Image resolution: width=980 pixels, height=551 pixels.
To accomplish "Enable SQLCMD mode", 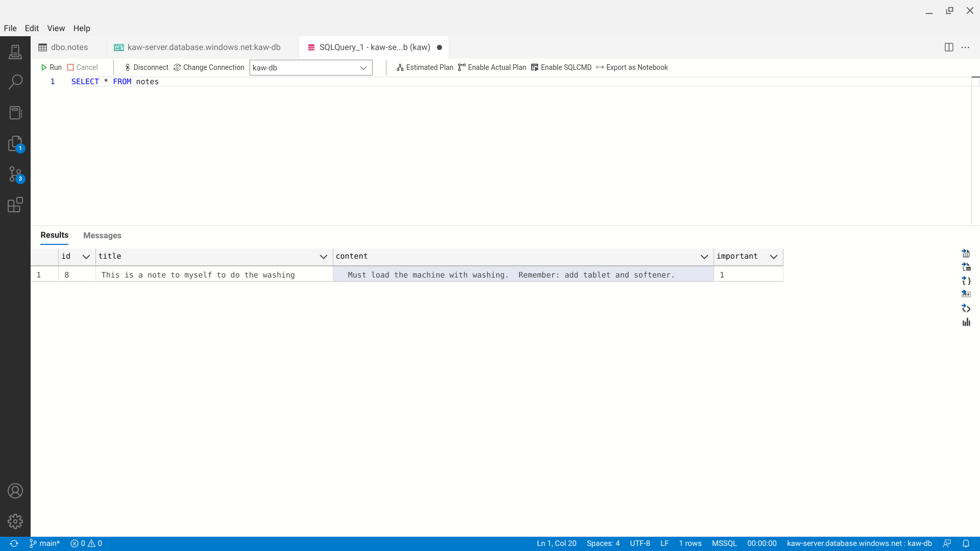I will [561, 67].
